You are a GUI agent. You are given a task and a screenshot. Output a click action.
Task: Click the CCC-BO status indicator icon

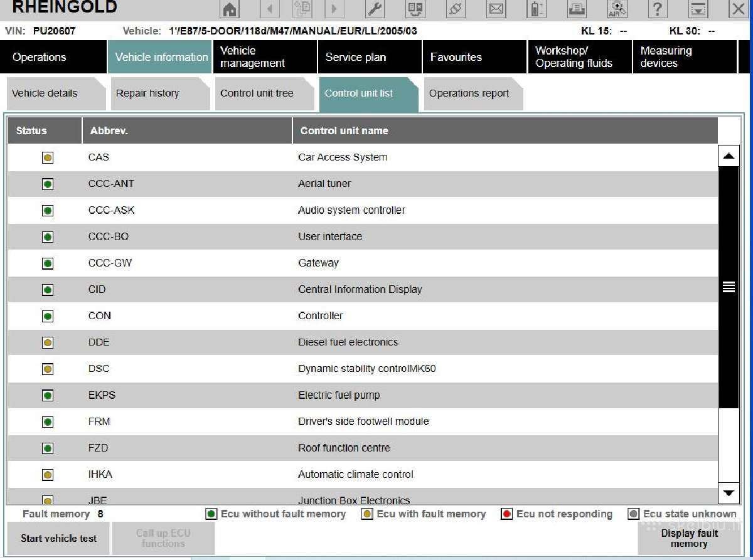tap(48, 237)
